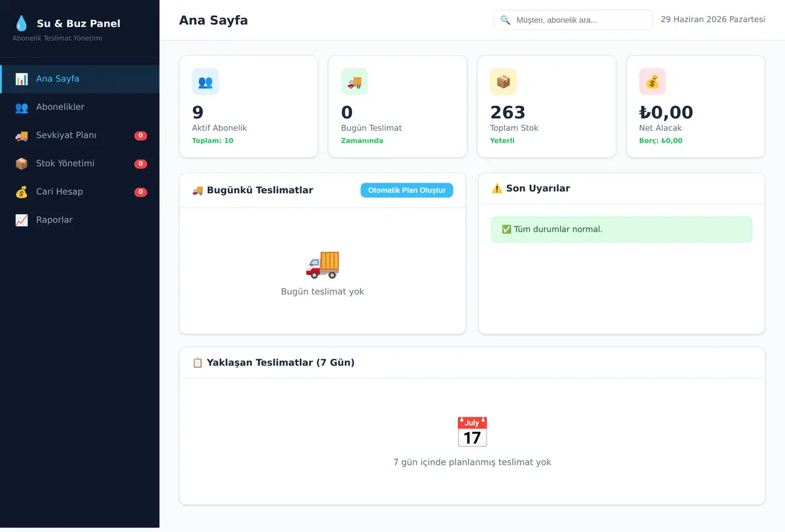Screen dimensions: 785x532
Task: Click the Abonelikler people icon in sidebar
Action: [x=22, y=107]
